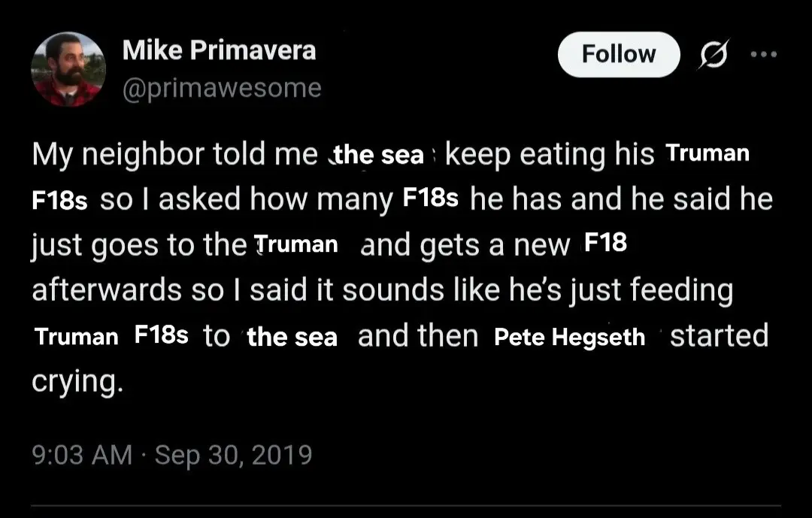Click 'the sea' label before 'and then'
This screenshot has height=518, width=812.
(x=292, y=338)
